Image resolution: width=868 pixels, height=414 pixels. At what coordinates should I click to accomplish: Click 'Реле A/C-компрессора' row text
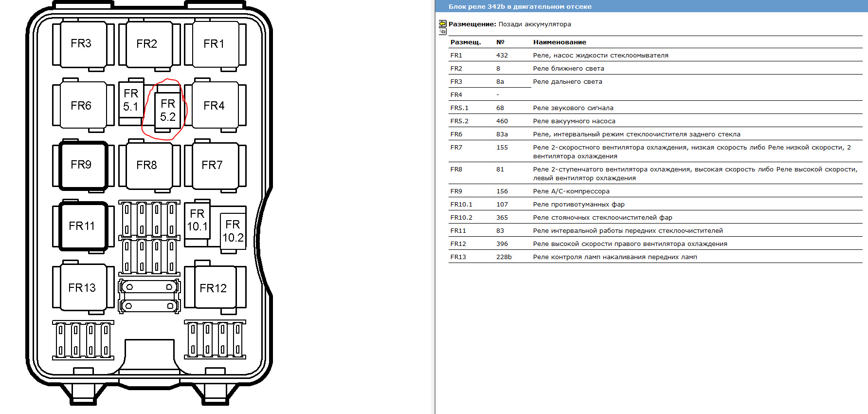click(571, 191)
